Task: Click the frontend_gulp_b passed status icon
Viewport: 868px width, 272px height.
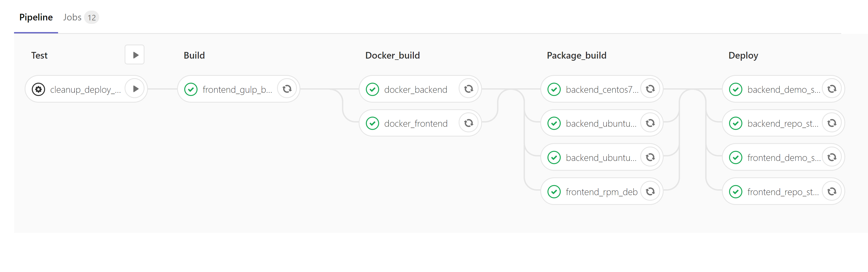Action: 191,89
